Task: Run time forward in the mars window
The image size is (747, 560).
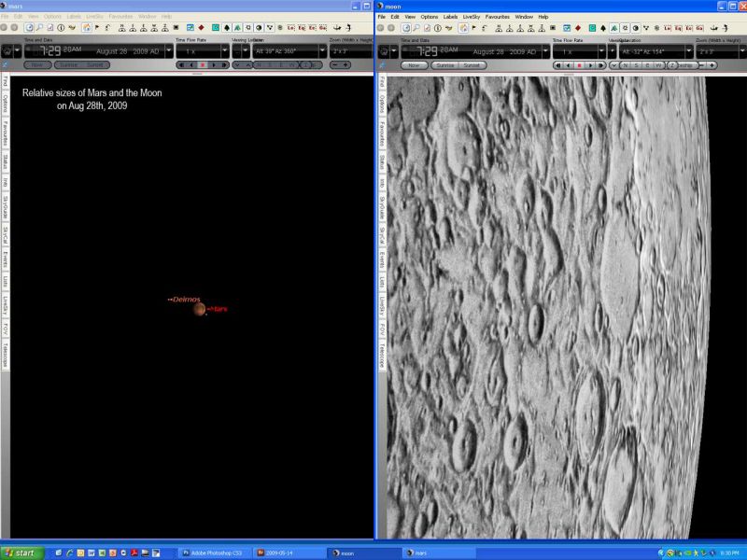Action: coord(214,64)
